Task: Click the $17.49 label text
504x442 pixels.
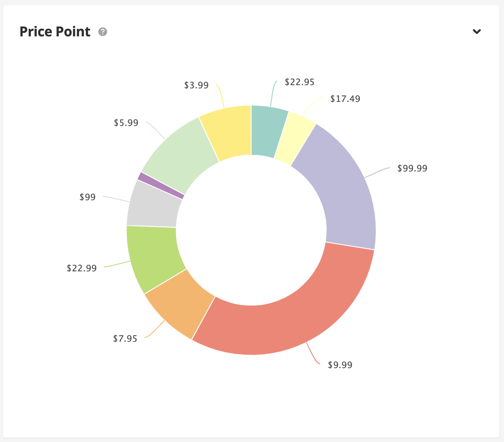Action: [x=345, y=99]
